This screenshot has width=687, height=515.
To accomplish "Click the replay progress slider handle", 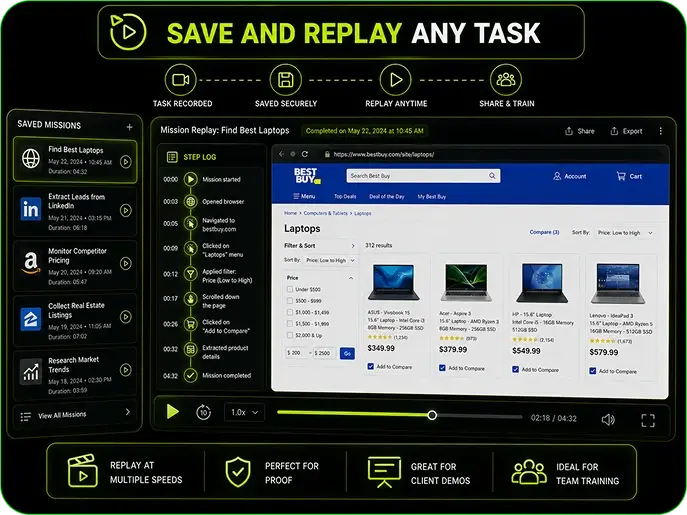I will coord(432,415).
